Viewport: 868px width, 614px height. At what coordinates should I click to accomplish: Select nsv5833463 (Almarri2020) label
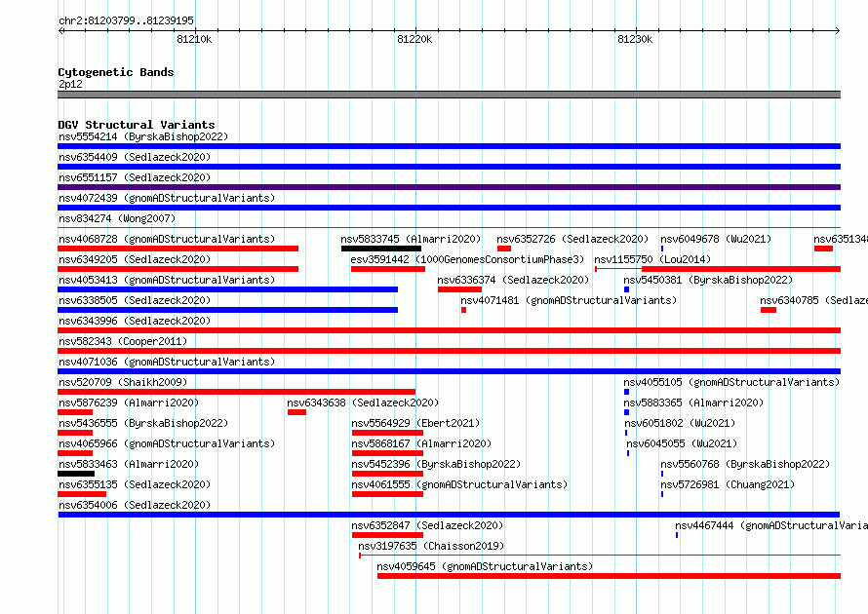point(129,464)
